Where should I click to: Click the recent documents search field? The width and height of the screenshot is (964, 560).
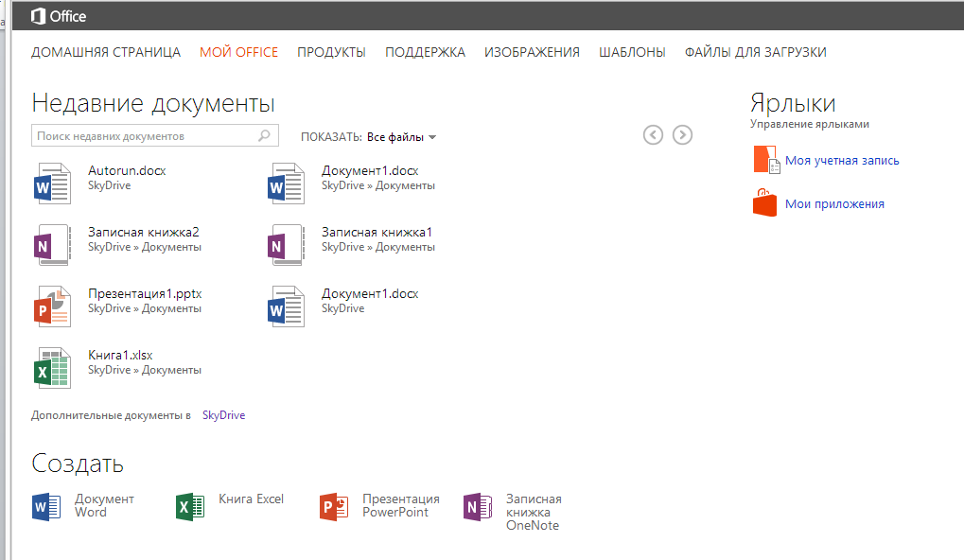142,136
